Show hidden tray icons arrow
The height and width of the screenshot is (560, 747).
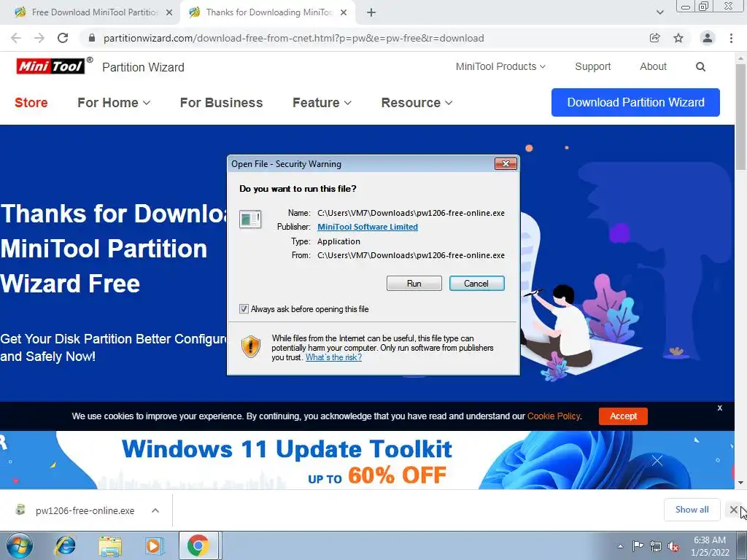620,546
